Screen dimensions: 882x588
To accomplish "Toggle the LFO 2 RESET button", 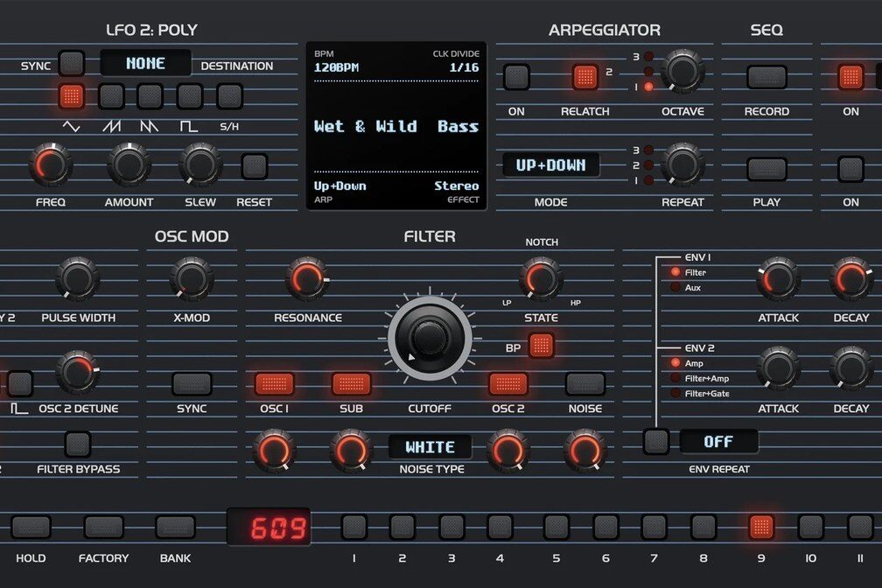I will pyautogui.click(x=255, y=165).
